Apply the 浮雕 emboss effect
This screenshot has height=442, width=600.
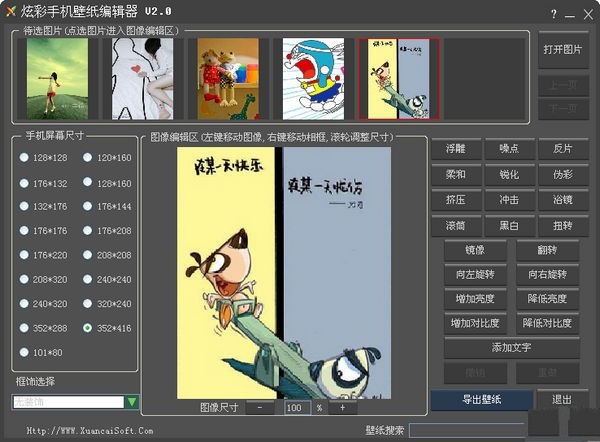(456, 149)
